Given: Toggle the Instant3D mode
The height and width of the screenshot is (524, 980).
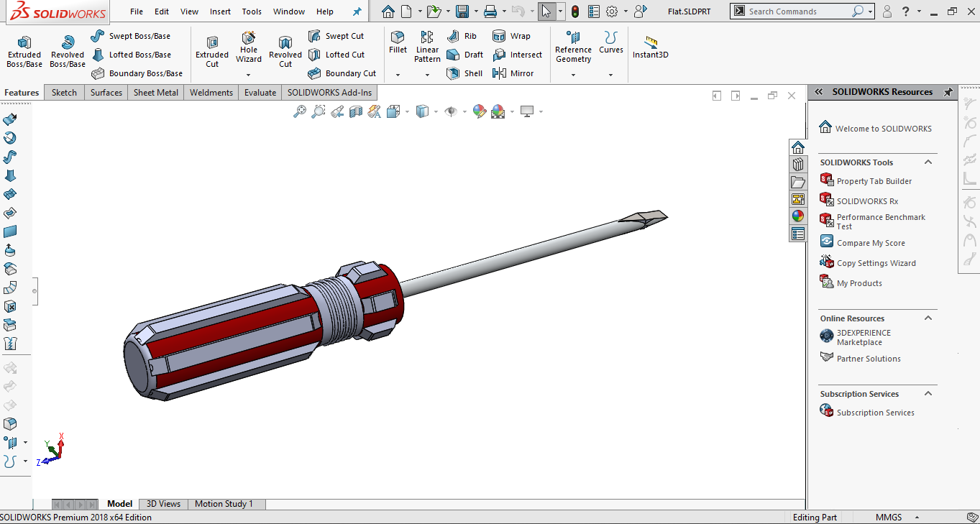Looking at the screenshot, I should pyautogui.click(x=651, y=47).
